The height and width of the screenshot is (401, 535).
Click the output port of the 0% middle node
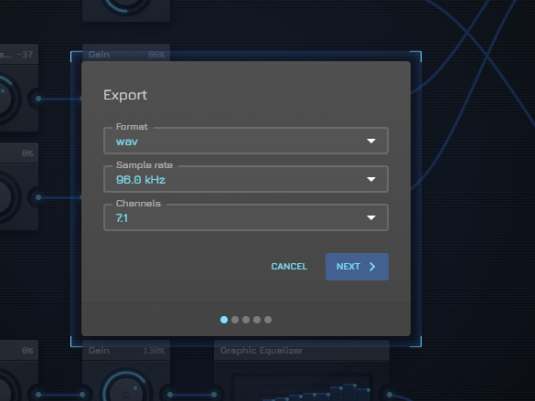(39, 197)
